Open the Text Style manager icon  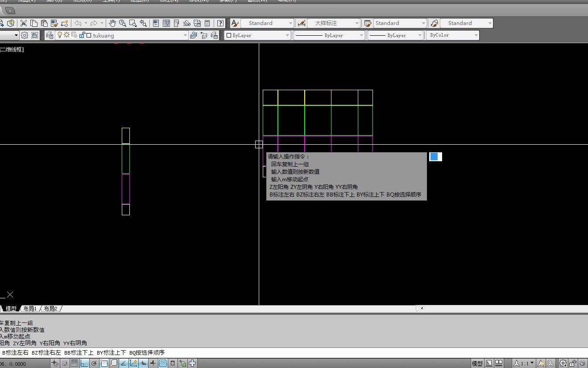pos(235,23)
